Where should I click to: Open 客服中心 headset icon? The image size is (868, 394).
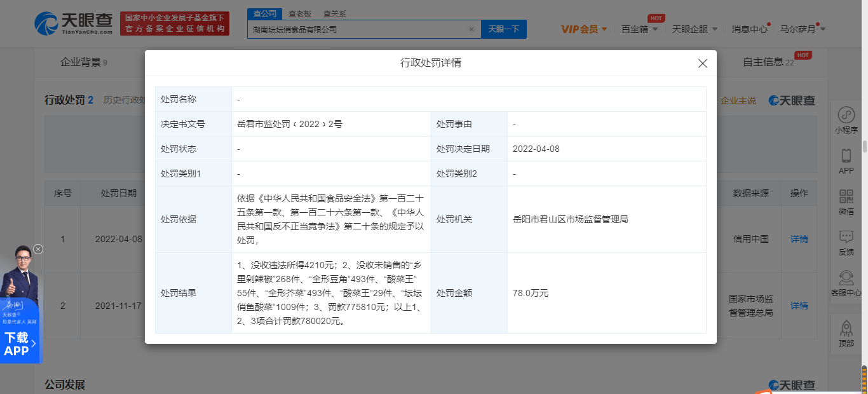[x=846, y=278]
